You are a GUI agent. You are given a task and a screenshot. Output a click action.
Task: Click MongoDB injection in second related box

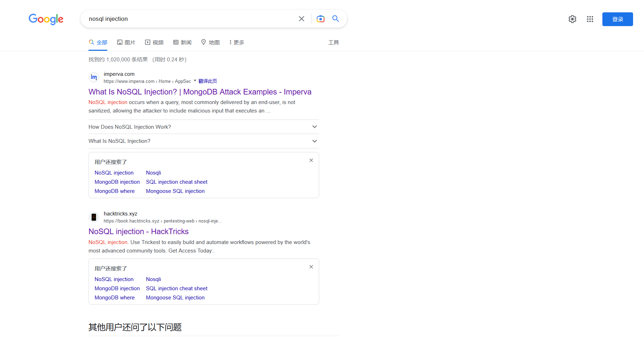click(117, 288)
